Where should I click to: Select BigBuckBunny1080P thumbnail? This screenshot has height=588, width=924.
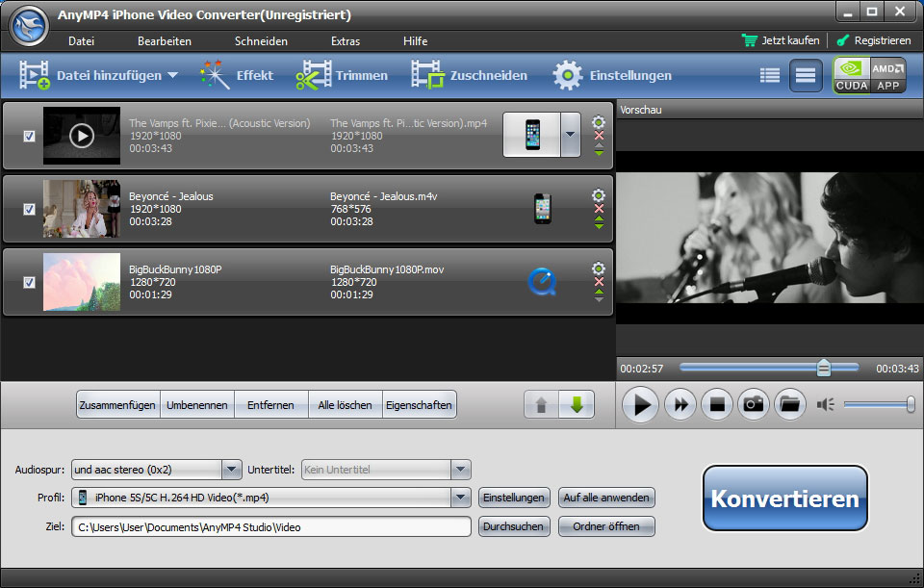[81, 282]
